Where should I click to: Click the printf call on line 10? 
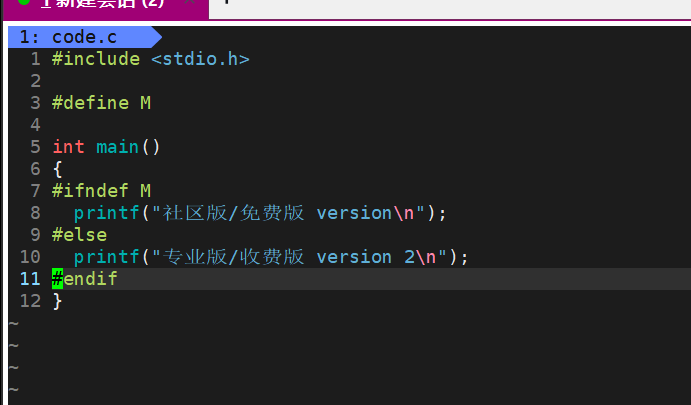tap(107, 257)
